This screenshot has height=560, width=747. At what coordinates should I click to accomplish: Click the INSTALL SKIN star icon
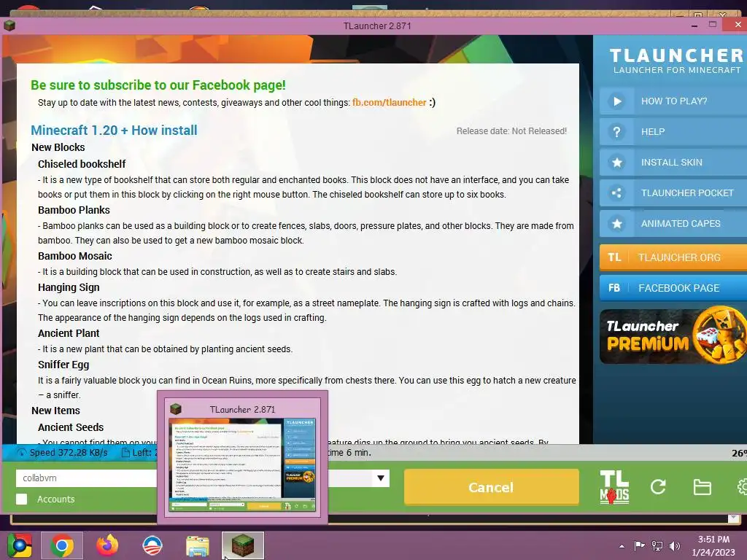[x=616, y=163]
